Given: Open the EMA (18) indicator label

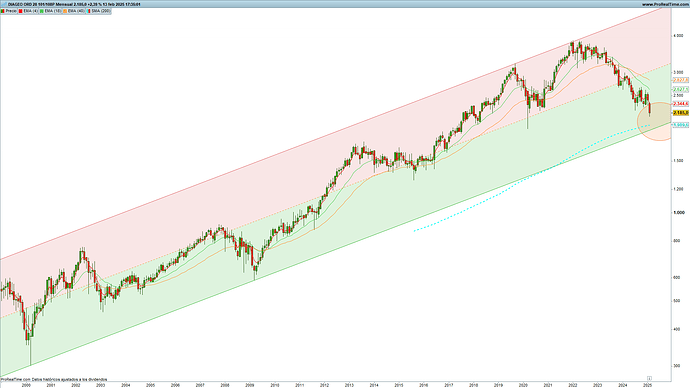Looking at the screenshot, I should [x=53, y=11].
